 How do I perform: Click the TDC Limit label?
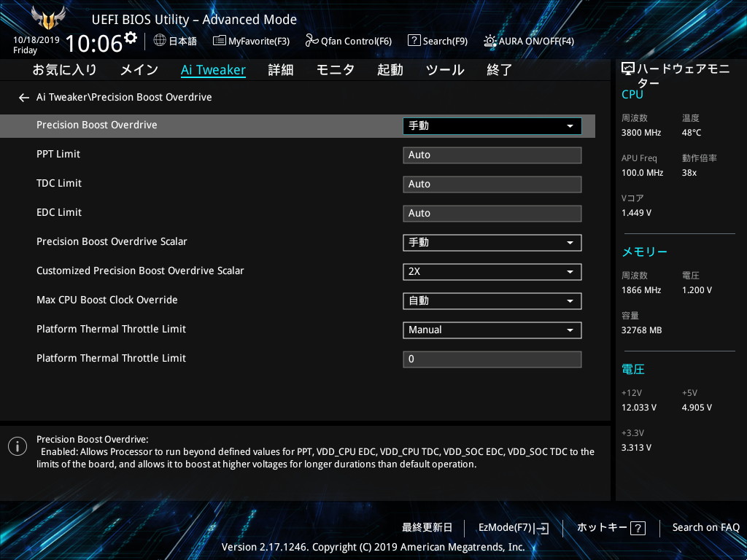coord(59,183)
